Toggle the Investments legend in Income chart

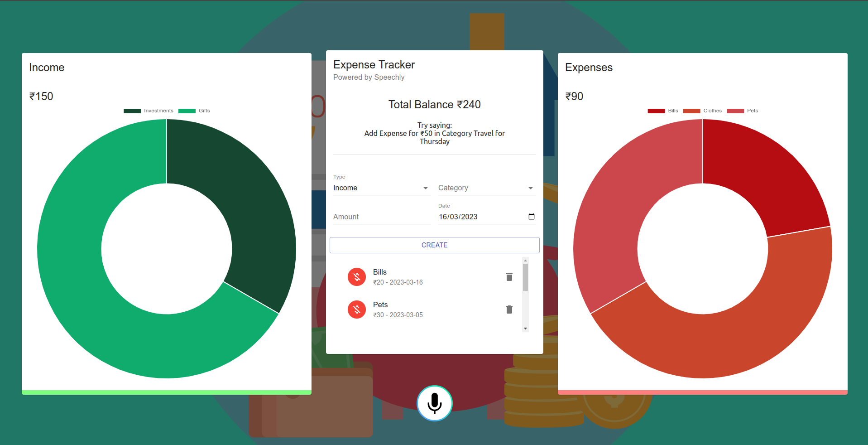pos(149,111)
